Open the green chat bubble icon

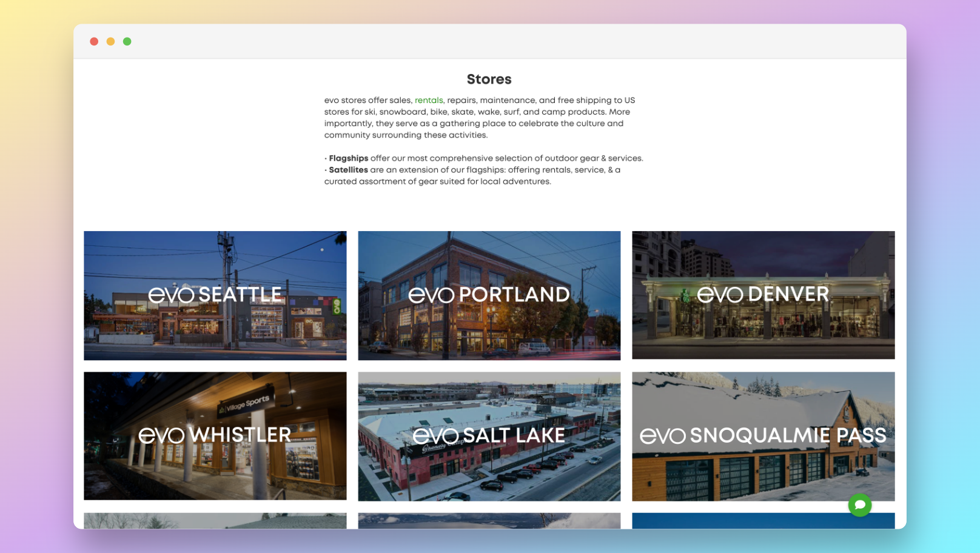tap(859, 504)
